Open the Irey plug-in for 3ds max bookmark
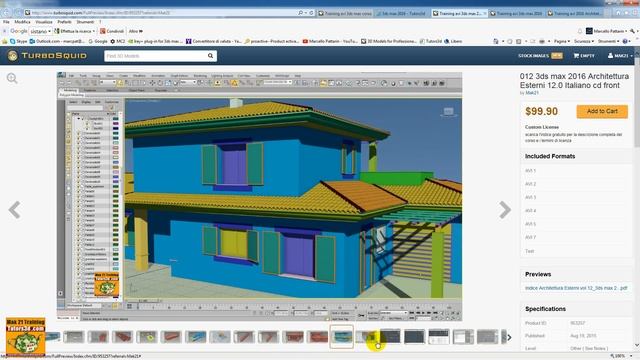Image resolution: width=640 pixels, height=360 pixels. pos(156,41)
